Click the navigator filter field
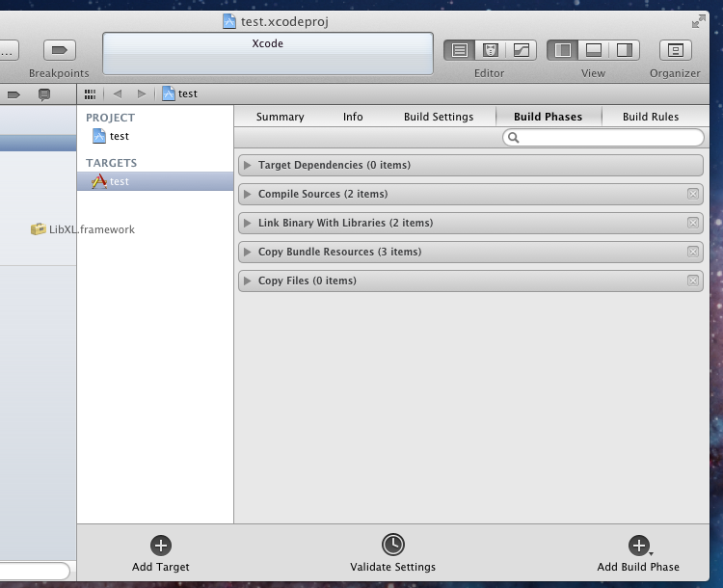The width and height of the screenshot is (723, 588). point(35,571)
